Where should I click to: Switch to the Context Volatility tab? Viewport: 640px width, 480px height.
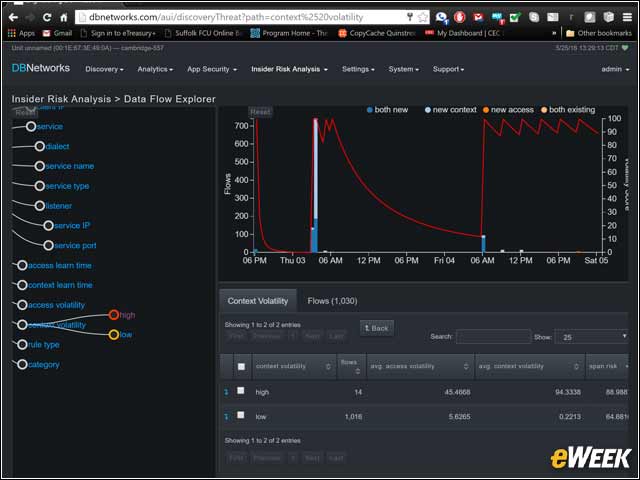(x=258, y=301)
